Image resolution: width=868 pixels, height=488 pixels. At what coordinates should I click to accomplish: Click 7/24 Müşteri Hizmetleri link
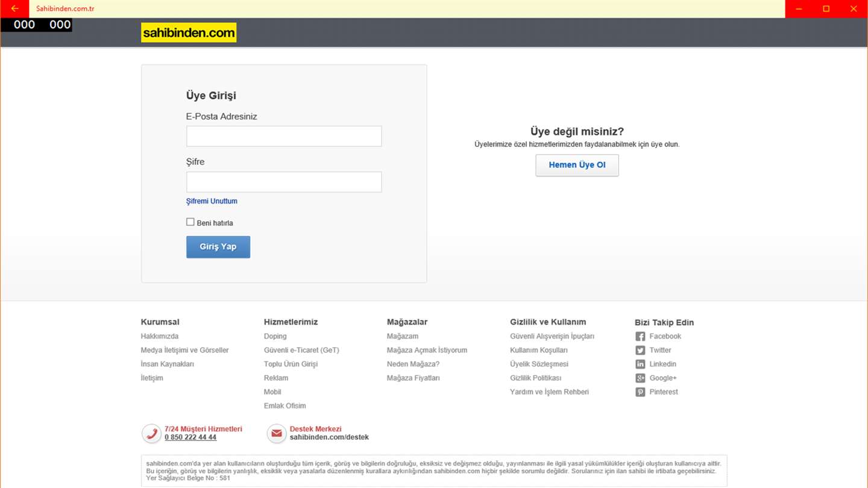203,429
